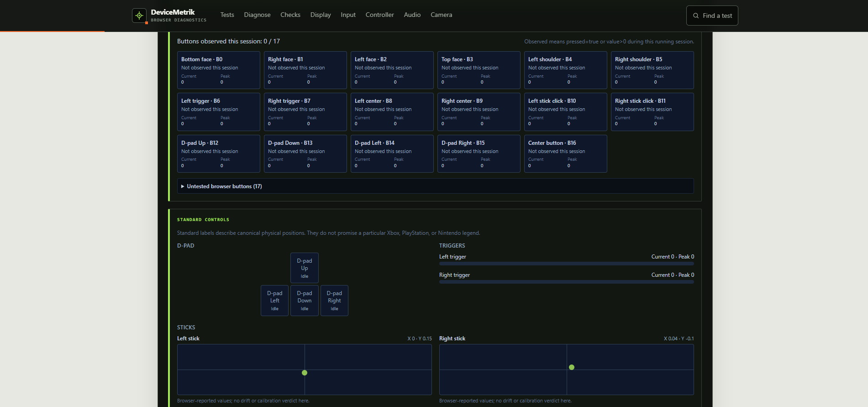Click the D-pad Up · B12 card title
The image size is (868, 407).
(x=200, y=143)
